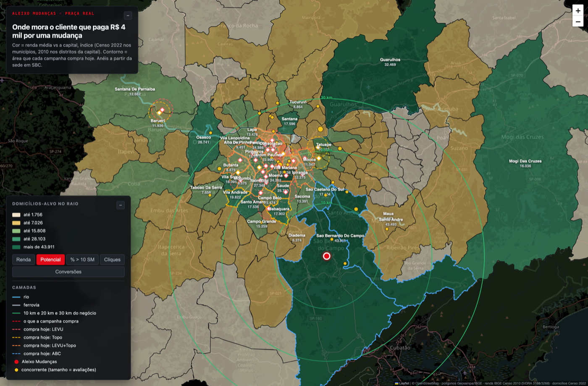Click the competitor dot left of Butanta
This screenshot has height=386, width=588.
[x=219, y=169]
